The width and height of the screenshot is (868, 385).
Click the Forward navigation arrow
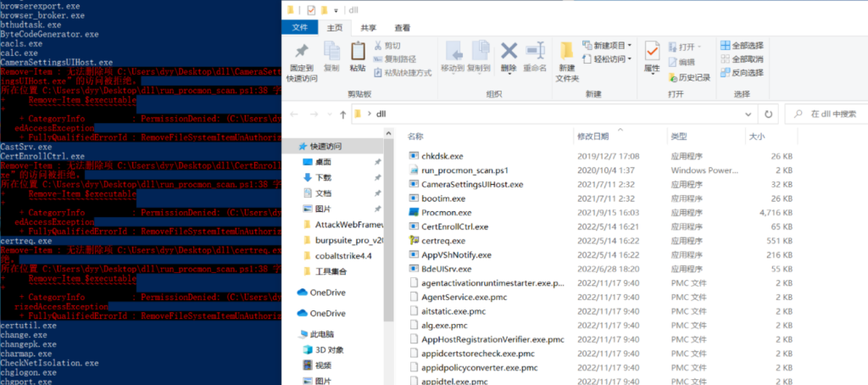tap(314, 114)
